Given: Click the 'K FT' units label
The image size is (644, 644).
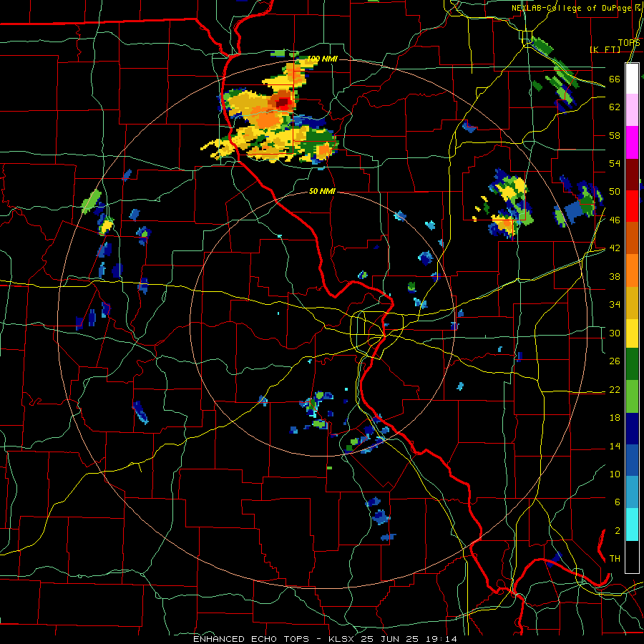Looking at the screenshot, I should (x=605, y=49).
